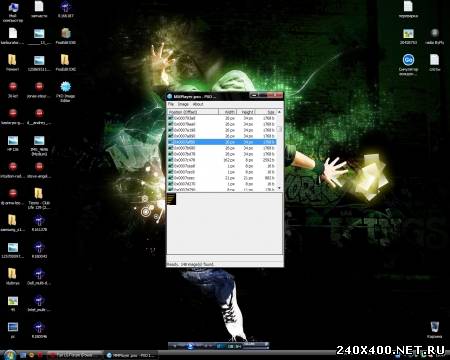Open the Recycle Bin desktop icon

435,330
